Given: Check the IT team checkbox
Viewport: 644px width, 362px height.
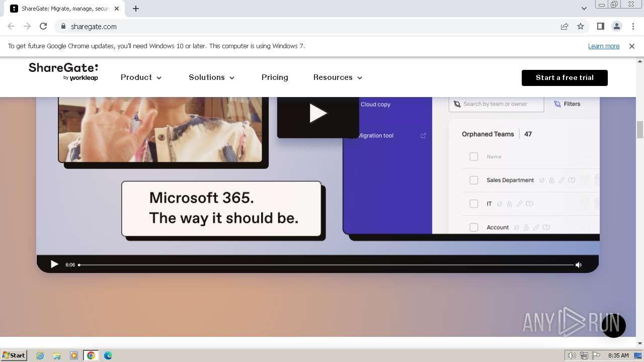Looking at the screenshot, I should point(474,204).
